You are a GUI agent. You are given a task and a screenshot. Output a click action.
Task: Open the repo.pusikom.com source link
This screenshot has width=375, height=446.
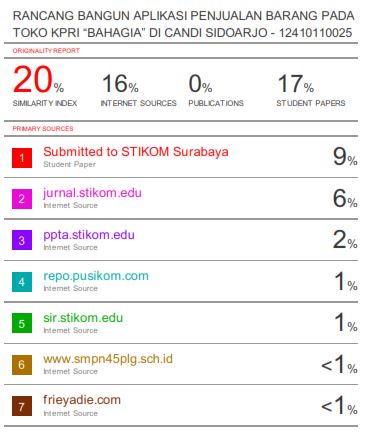[x=96, y=276]
